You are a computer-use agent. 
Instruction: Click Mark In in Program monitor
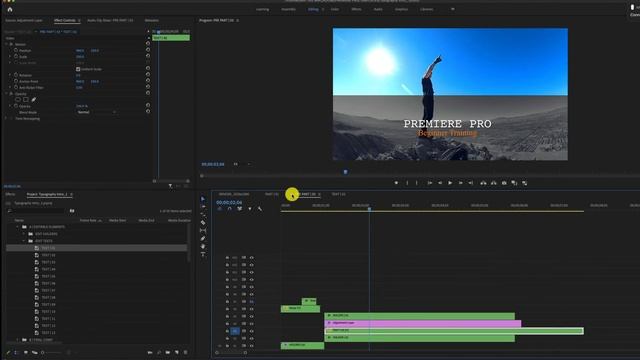click(x=407, y=183)
